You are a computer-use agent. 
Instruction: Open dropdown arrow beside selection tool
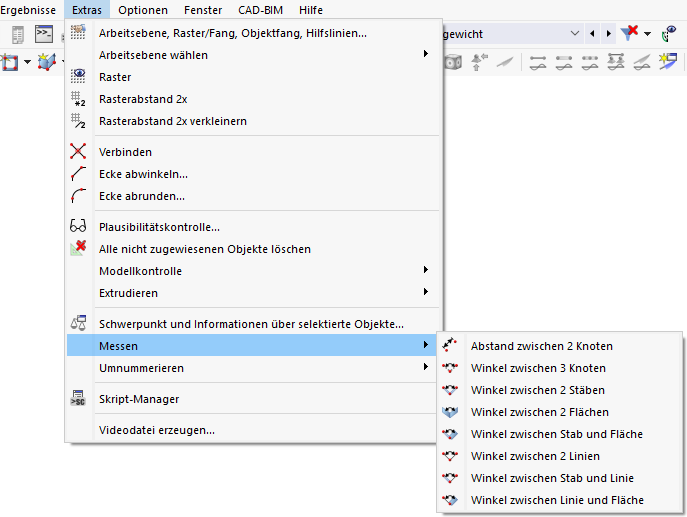[27, 62]
